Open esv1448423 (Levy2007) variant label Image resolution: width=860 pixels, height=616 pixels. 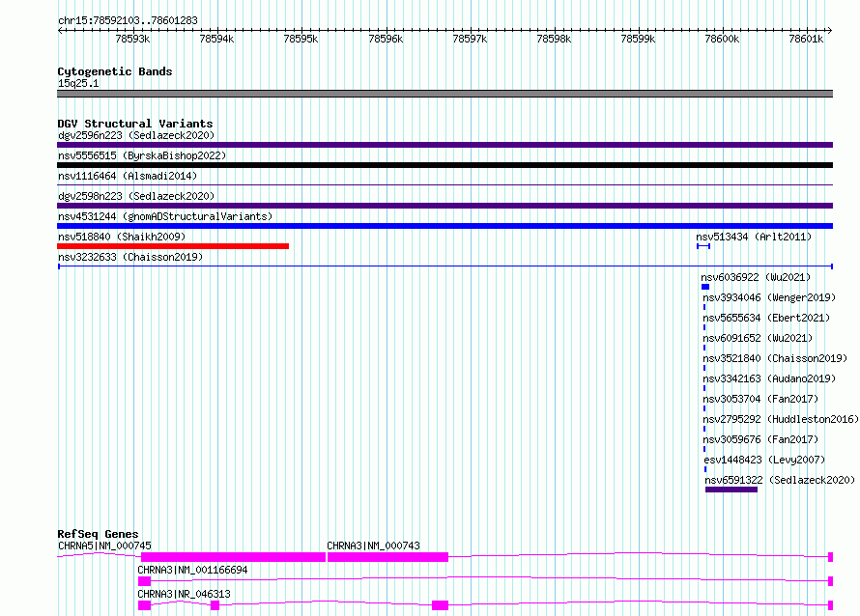[x=764, y=460]
